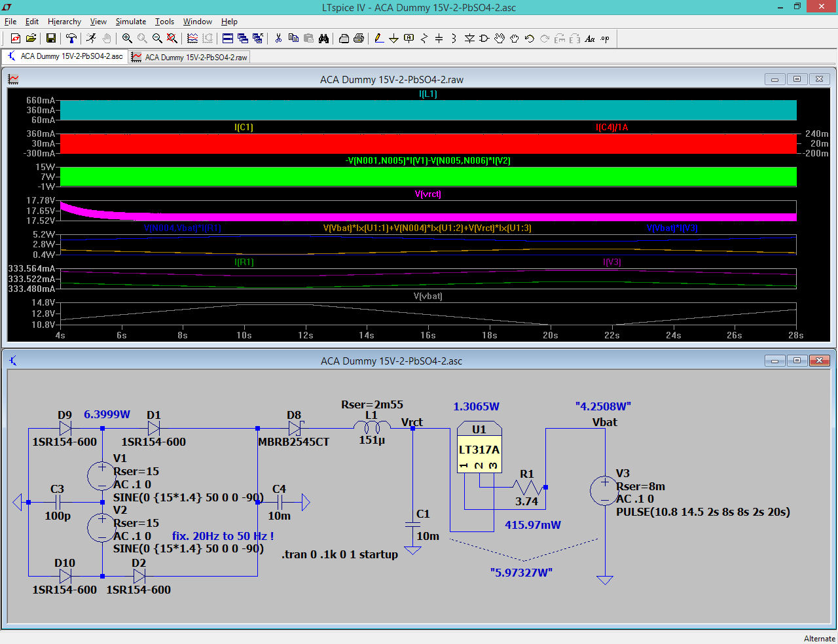Switch to ACA Dummy 15V-2-PbSO4-2.raw tab
838x644 pixels.
189,57
